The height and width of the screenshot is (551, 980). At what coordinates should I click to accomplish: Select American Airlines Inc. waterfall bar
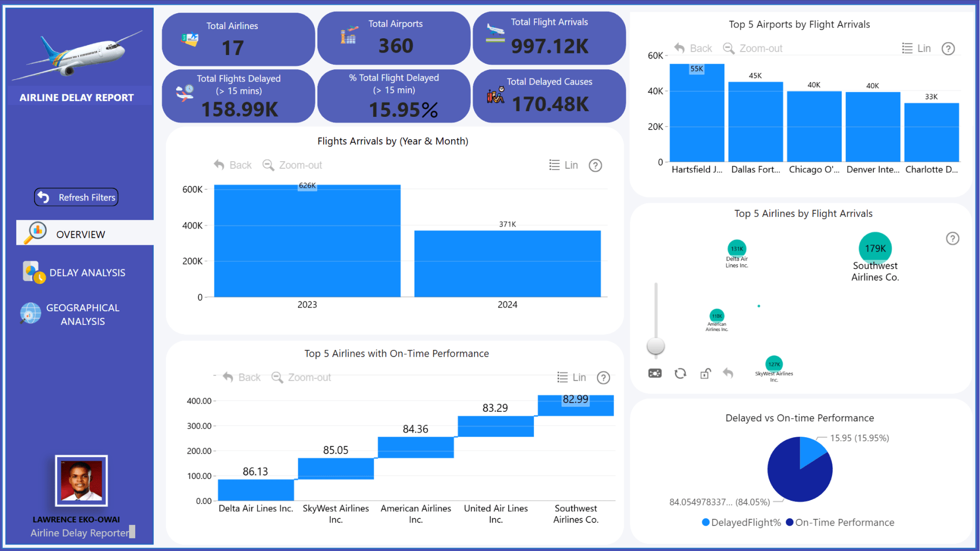(x=415, y=447)
